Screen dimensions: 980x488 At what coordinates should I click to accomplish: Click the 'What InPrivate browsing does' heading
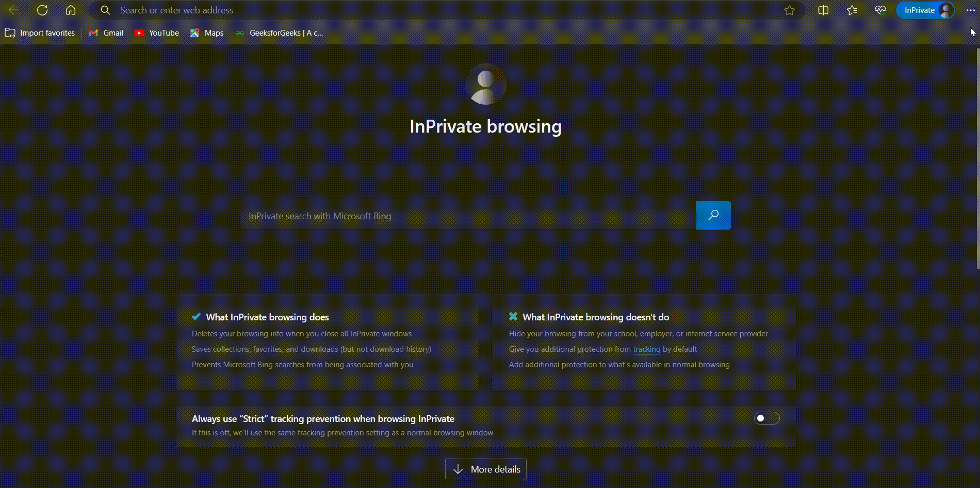point(267,317)
